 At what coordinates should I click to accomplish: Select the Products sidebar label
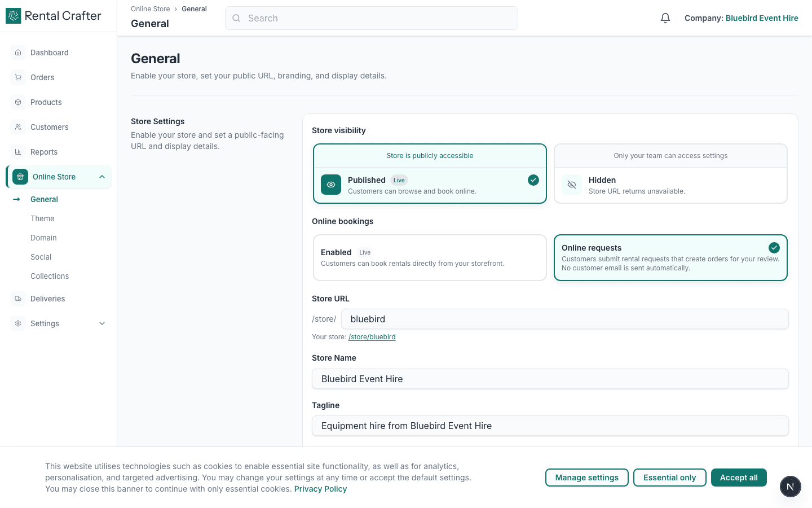(46, 102)
